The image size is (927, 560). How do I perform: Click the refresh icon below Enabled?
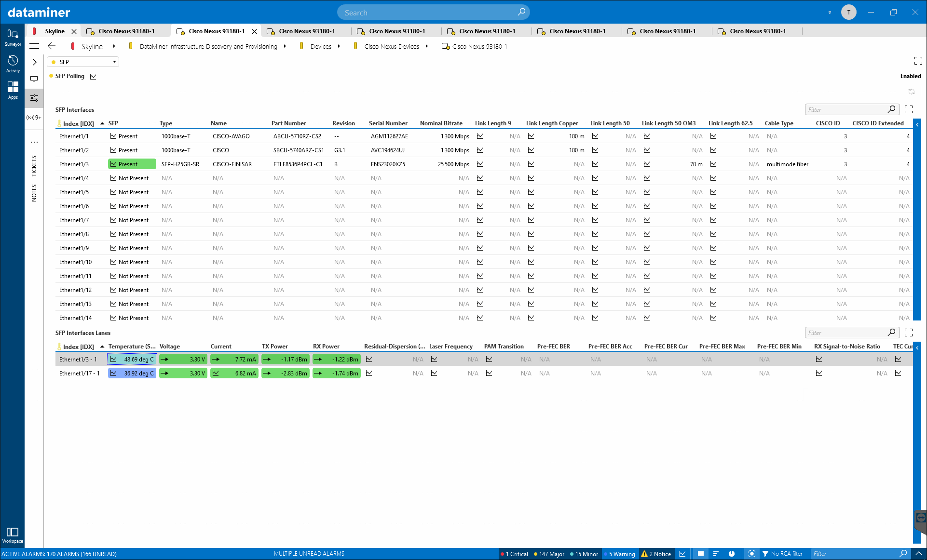912,92
